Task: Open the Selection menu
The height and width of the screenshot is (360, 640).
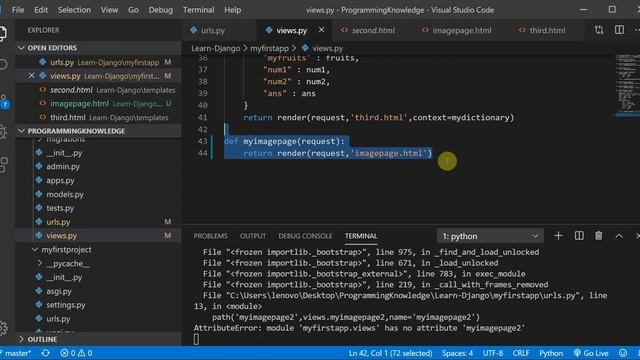Action: click(74, 10)
